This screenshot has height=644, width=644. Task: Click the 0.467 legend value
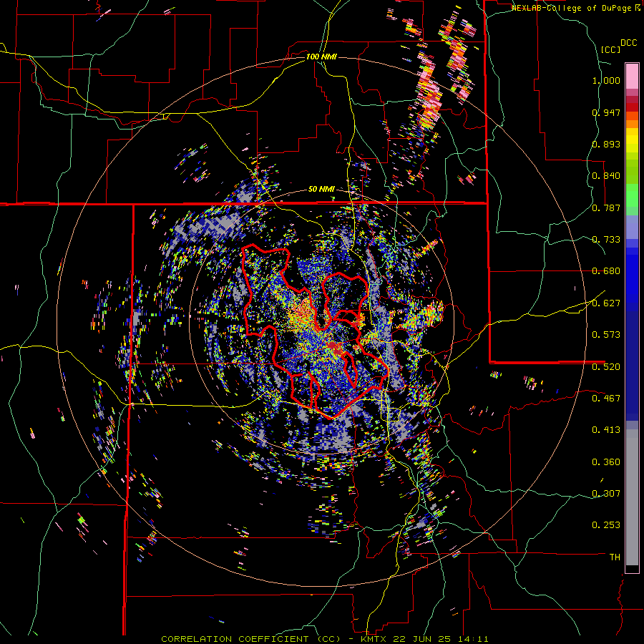pos(606,398)
